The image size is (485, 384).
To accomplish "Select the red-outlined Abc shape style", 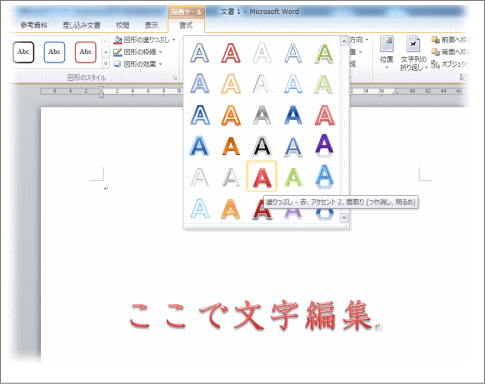I will pyautogui.click(x=85, y=52).
